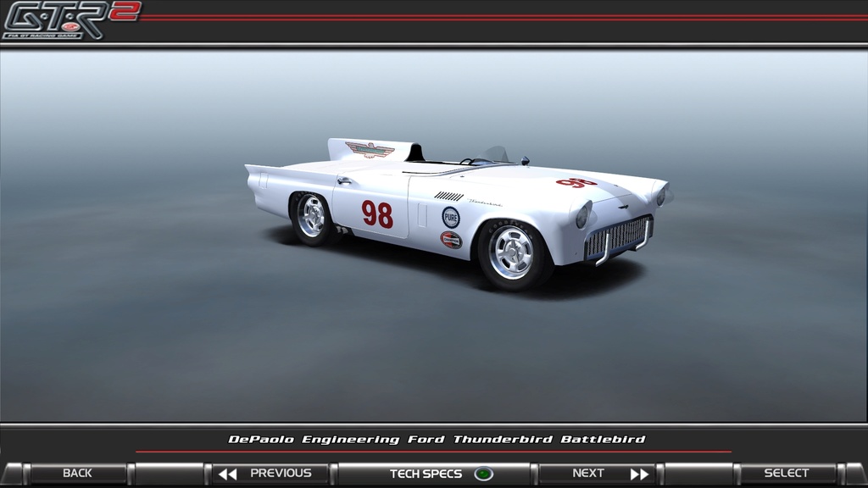This screenshot has height=488, width=868.
Task: Go to the PREVIOUS car
Action: (x=270, y=474)
